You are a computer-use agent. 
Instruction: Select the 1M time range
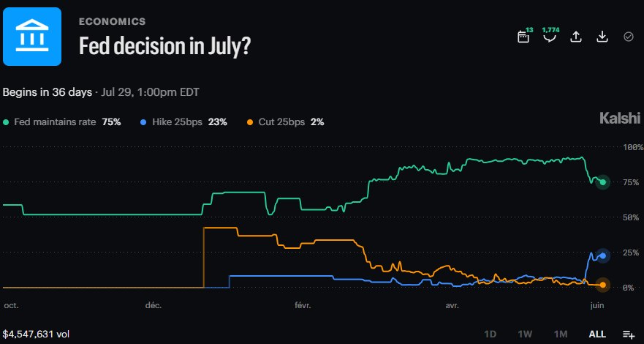[561, 334]
